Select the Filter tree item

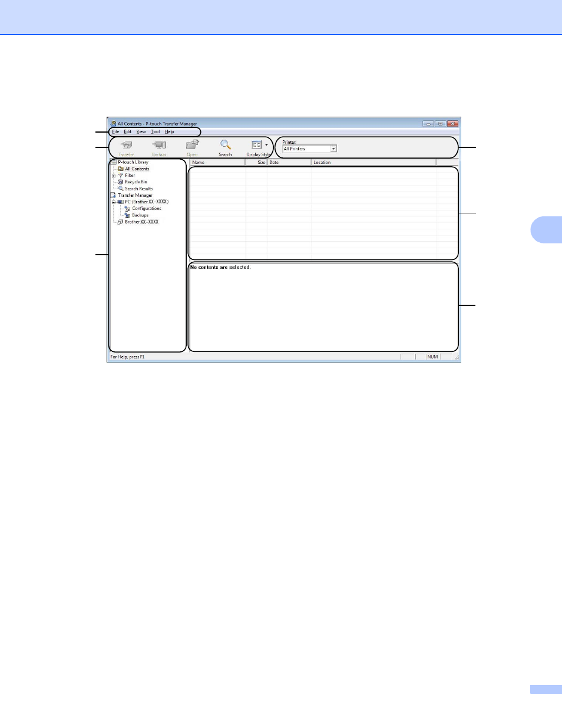click(x=130, y=176)
